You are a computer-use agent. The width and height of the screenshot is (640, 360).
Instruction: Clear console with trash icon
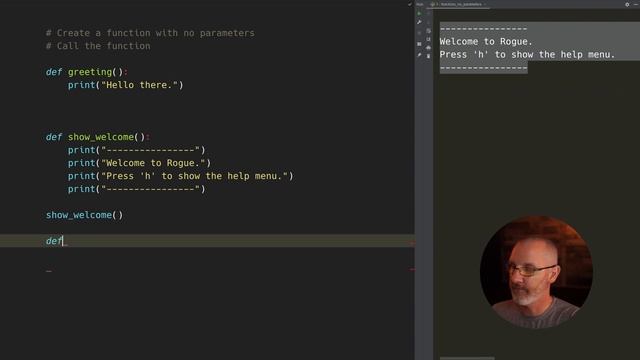tap(428, 56)
